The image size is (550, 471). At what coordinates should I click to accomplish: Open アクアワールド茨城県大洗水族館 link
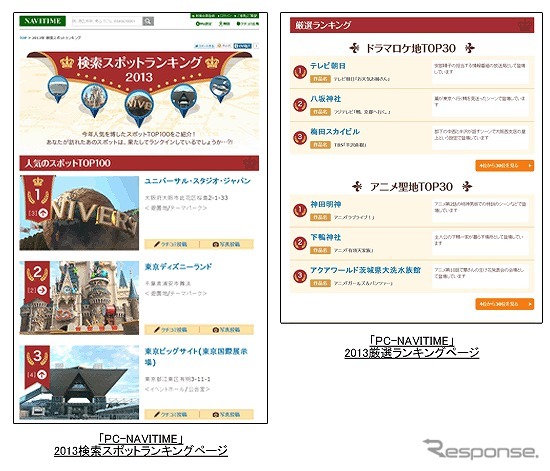point(365,270)
